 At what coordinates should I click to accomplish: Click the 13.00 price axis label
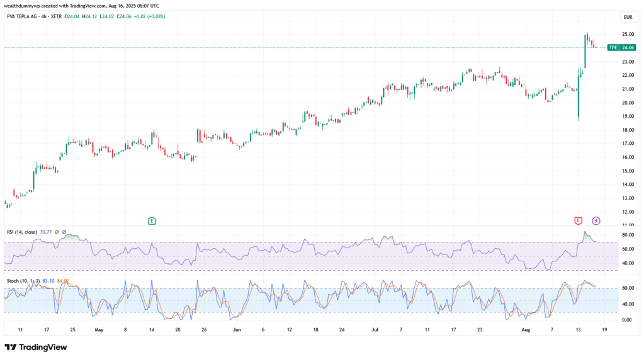pos(628,198)
